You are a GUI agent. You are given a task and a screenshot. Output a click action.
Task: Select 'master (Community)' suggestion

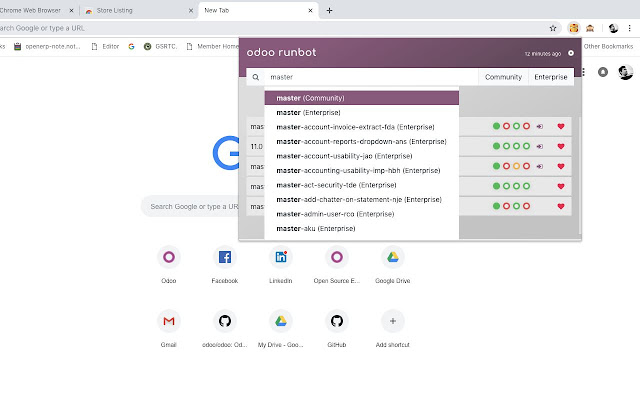point(362,98)
